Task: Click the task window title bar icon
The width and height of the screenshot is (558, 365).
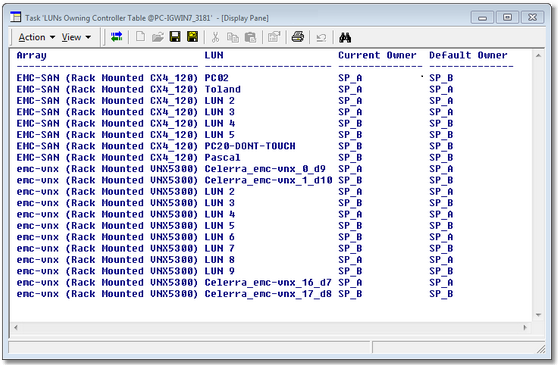Action: 15,17
